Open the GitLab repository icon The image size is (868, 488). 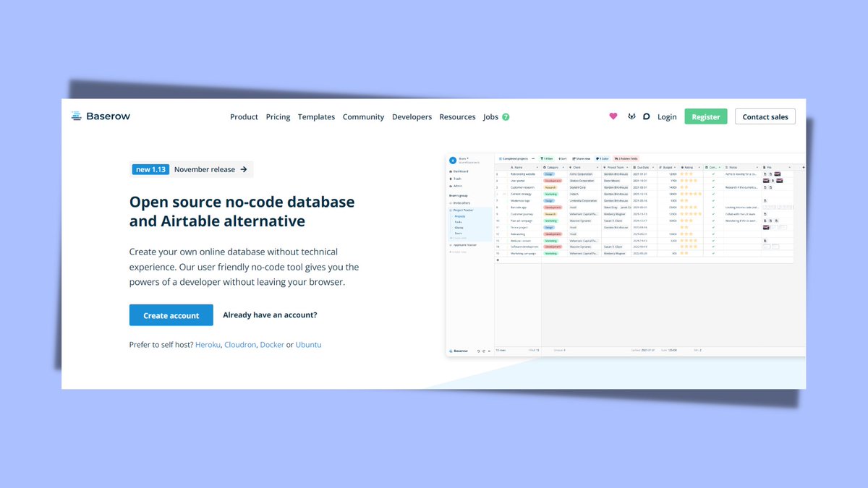(x=631, y=116)
